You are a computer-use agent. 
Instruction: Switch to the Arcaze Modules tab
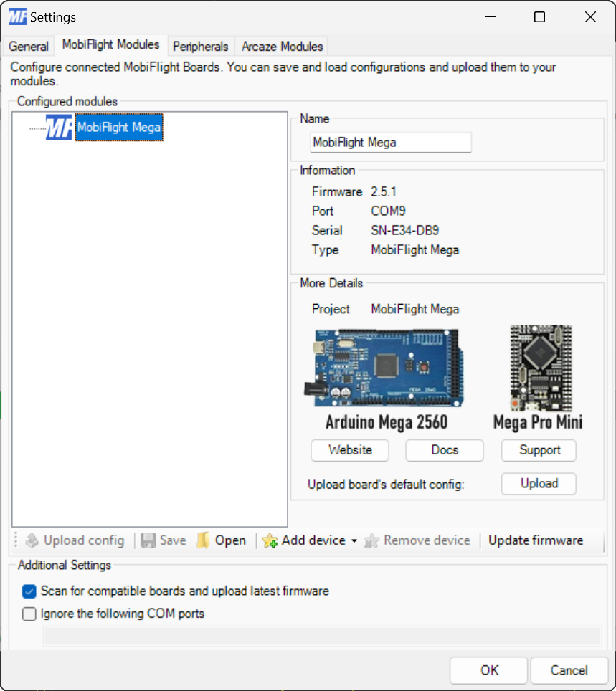tap(281, 46)
